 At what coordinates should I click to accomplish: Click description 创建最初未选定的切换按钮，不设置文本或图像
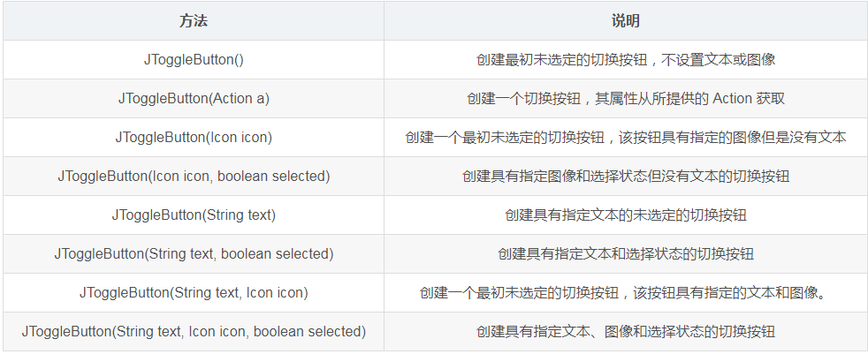coord(626,60)
